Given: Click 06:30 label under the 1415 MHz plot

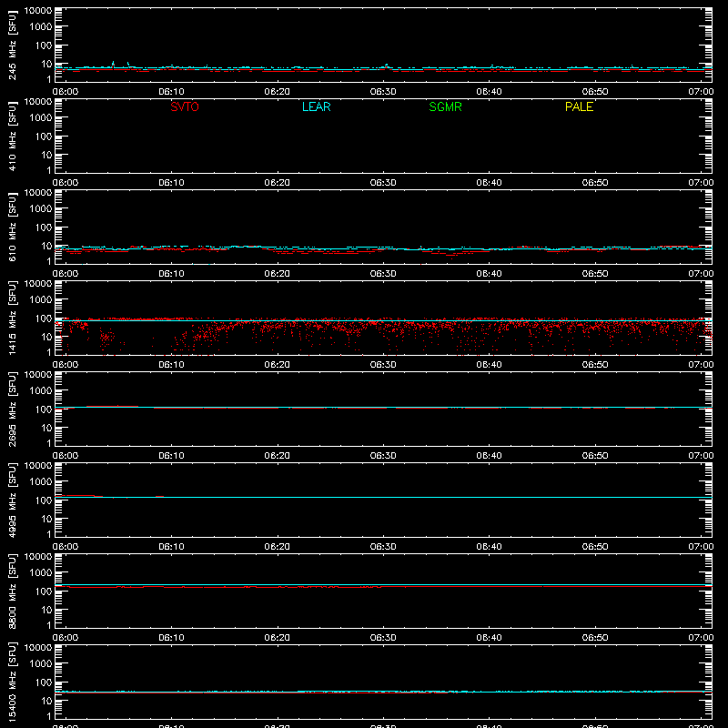Looking at the screenshot, I should point(383,365).
